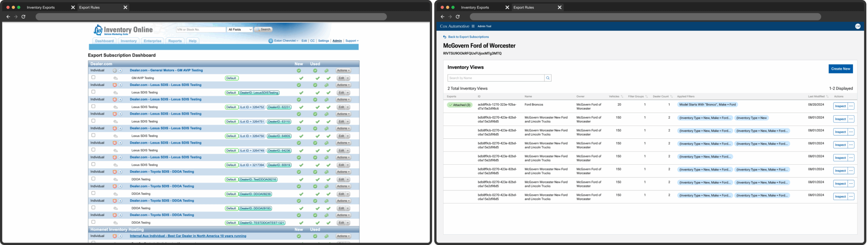Switch to the Dashboard tab

104,41
